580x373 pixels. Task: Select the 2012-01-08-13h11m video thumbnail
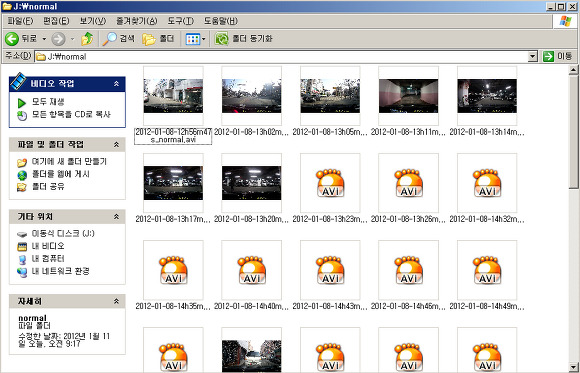408,96
